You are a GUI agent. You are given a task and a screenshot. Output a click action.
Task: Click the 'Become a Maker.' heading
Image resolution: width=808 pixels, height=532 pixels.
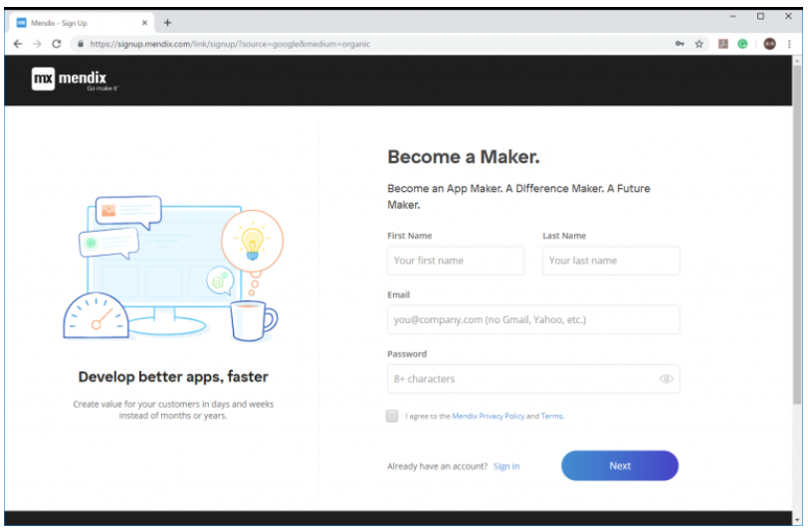tap(464, 157)
